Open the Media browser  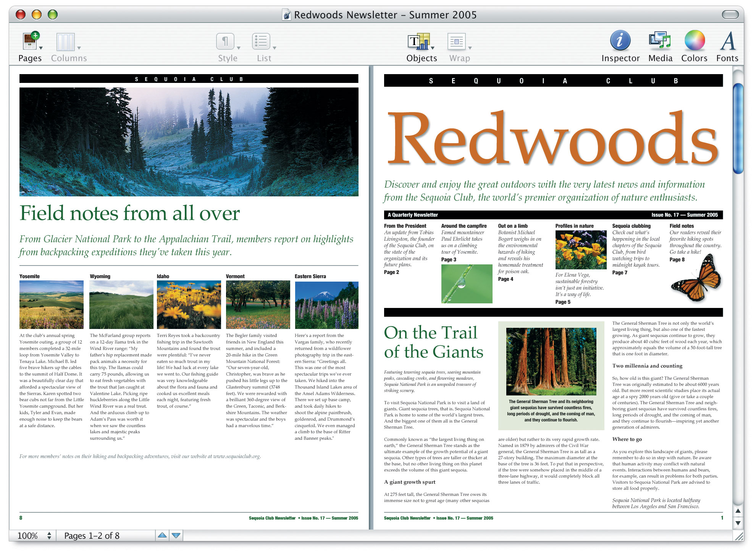pyautogui.click(x=660, y=40)
